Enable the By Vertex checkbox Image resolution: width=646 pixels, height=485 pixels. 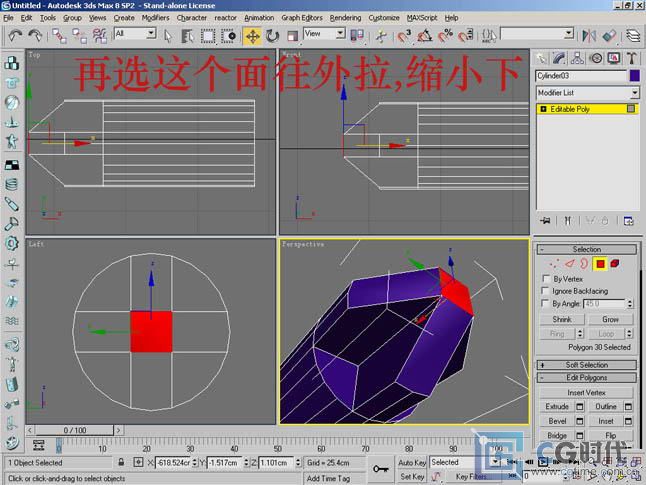click(x=546, y=279)
